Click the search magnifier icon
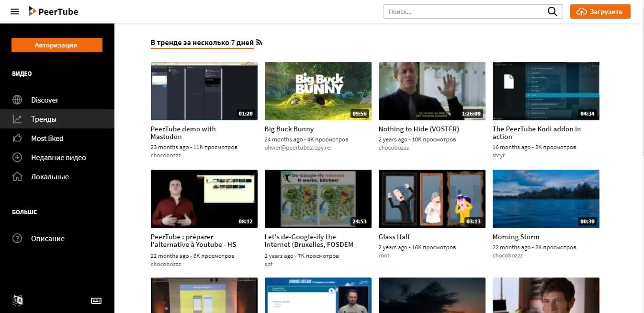This screenshot has width=644, height=313. (x=553, y=12)
